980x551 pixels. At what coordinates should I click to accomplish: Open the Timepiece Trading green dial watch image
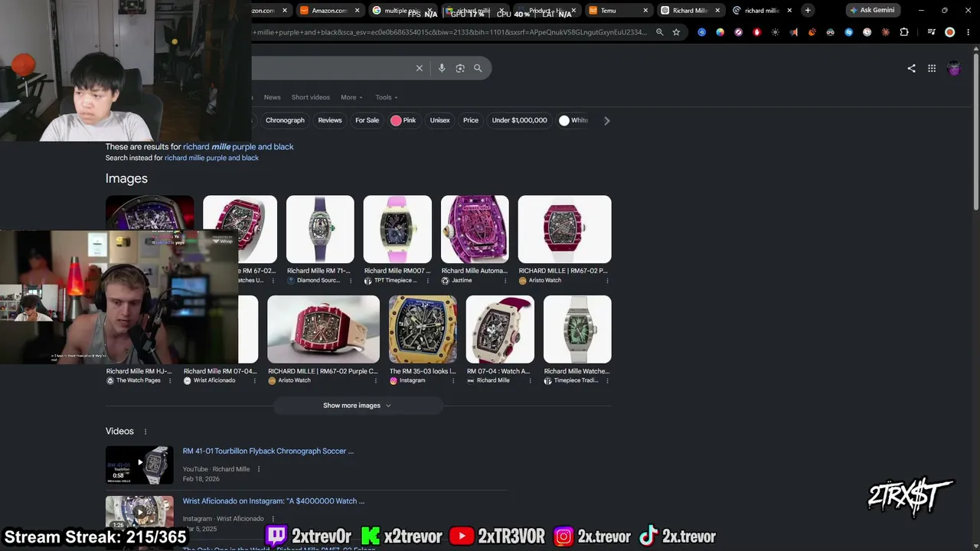point(577,329)
